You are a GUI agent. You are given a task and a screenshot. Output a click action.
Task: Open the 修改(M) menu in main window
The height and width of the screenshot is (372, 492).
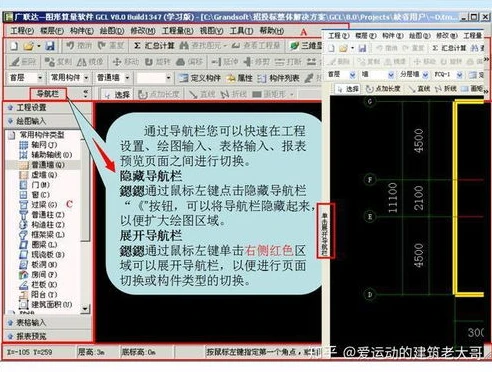point(143,31)
